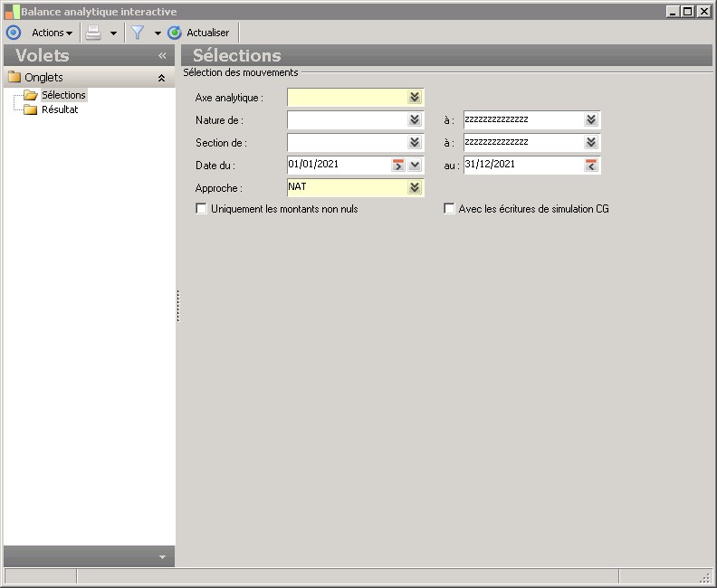Collapse the Onglets group
The width and height of the screenshot is (717, 588).
coord(161,79)
